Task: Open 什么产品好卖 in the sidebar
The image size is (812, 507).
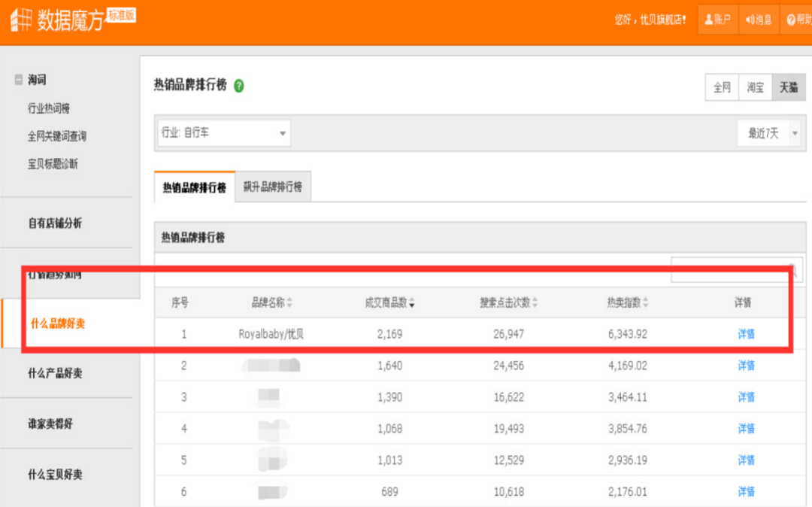Action: pyautogui.click(x=55, y=373)
